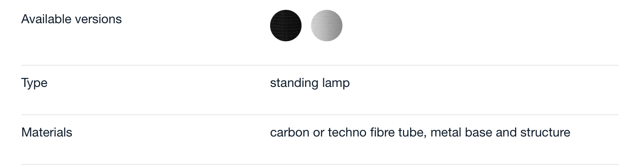Choose the light grey version swatch
644x166 pixels.
click(x=327, y=26)
